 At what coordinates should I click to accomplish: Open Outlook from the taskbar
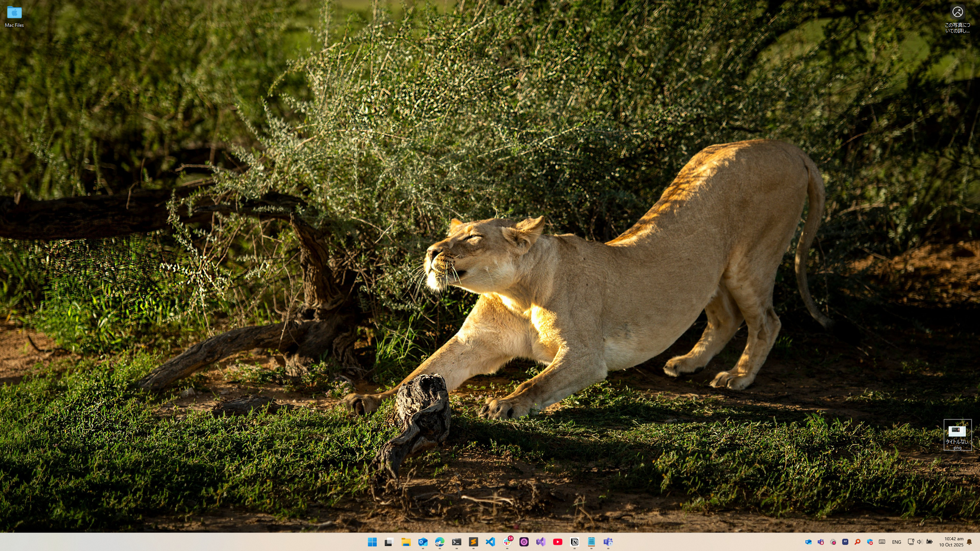click(x=423, y=542)
